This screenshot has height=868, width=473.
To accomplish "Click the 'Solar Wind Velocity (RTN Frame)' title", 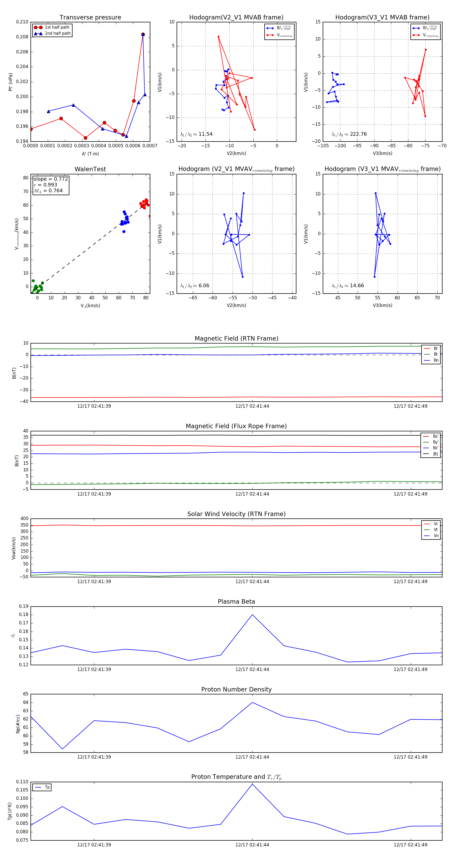I will 236,514.
